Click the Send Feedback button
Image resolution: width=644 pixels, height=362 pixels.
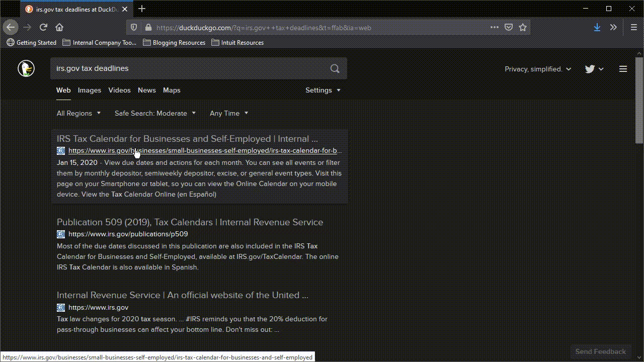(601, 351)
